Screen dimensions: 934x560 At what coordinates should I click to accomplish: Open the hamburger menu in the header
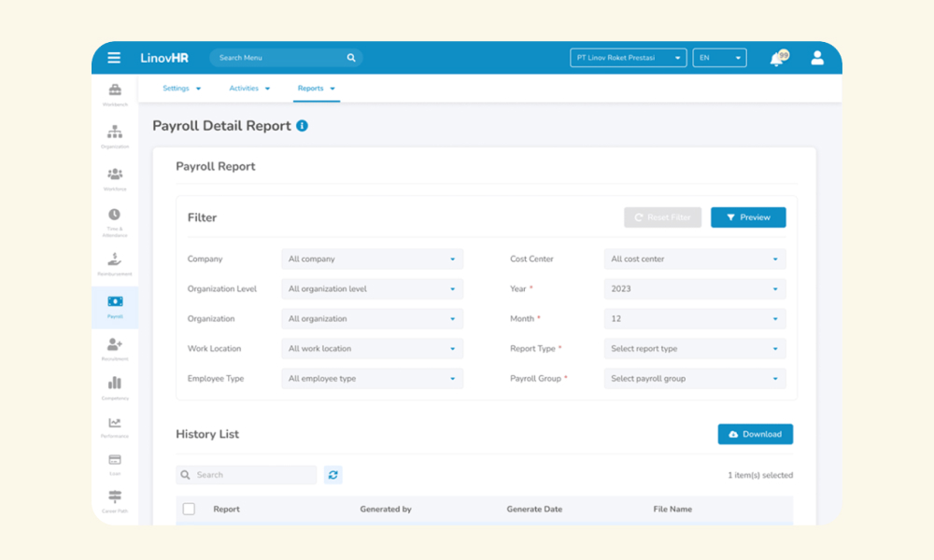(114, 58)
